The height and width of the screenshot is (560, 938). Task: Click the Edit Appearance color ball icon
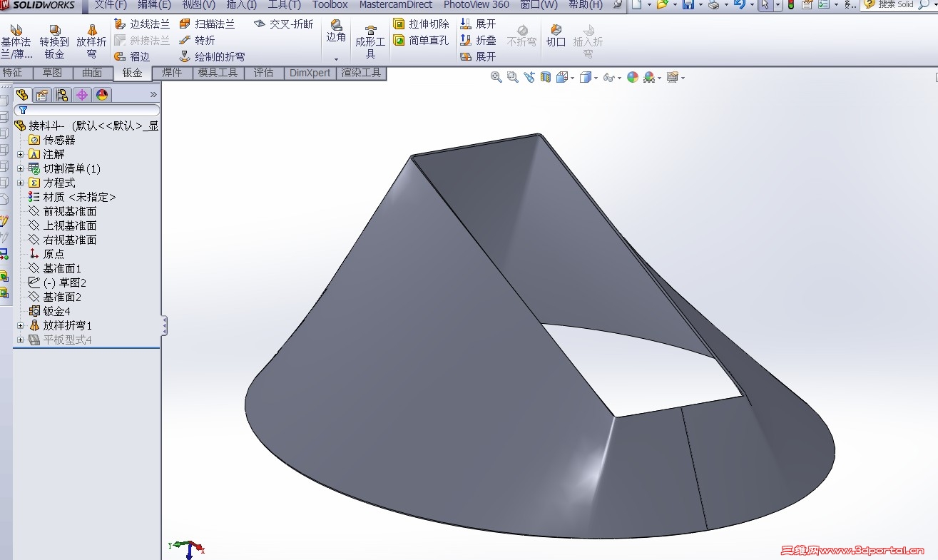632,77
